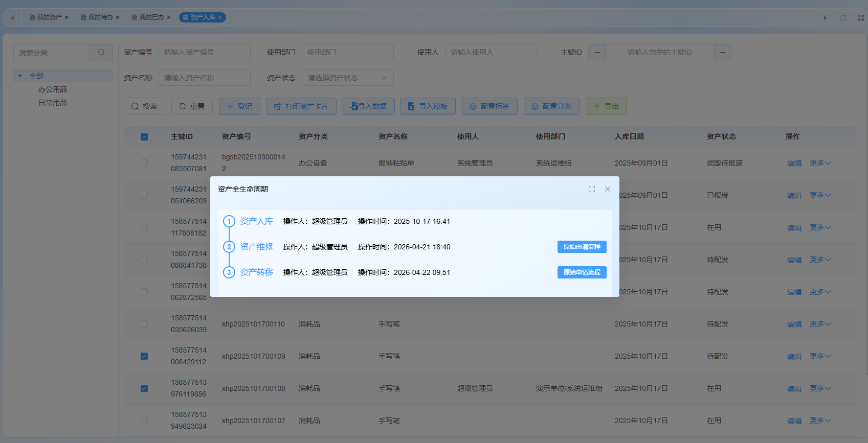The height and width of the screenshot is (443, 868).
Task: Open the grid menu icon in the top-right corner
Action: pyautogui.click(x=860, y=18)
